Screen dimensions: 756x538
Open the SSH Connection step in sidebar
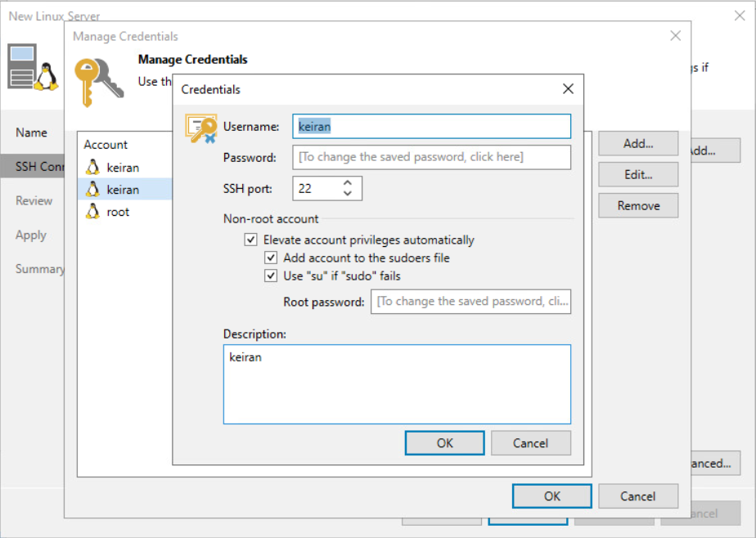click(x=32, y=167)
